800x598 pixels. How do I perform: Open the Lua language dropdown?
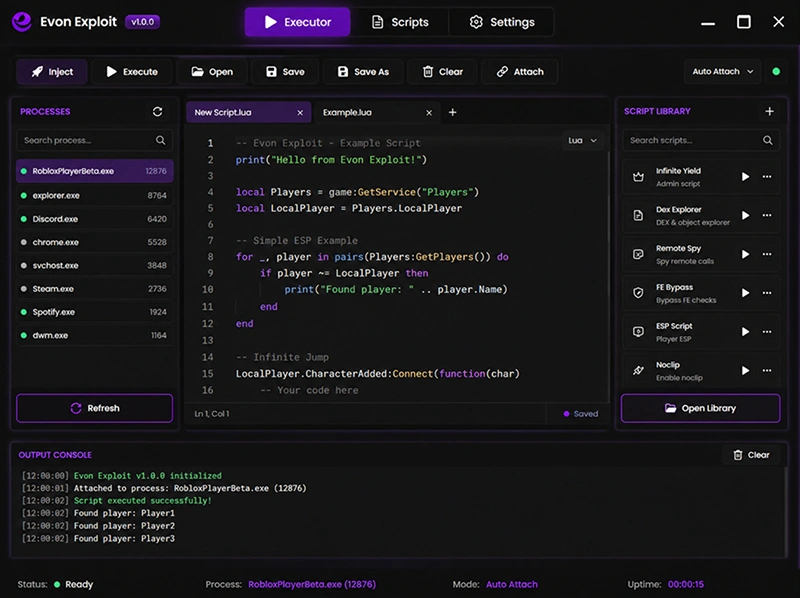(582, 140)
